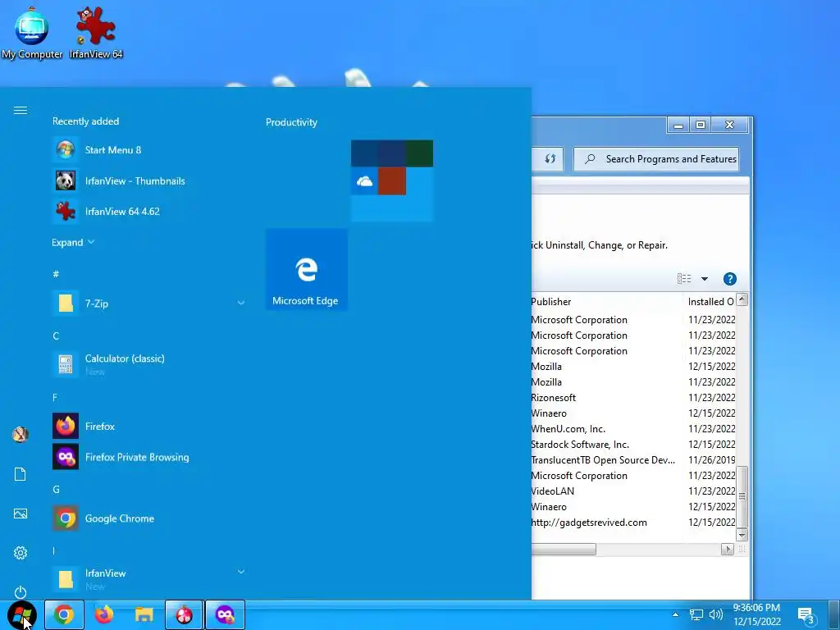840x630 pixels.
Task: Open the OneDrive tile in the Productivity folder
Action: pos(364,181)
